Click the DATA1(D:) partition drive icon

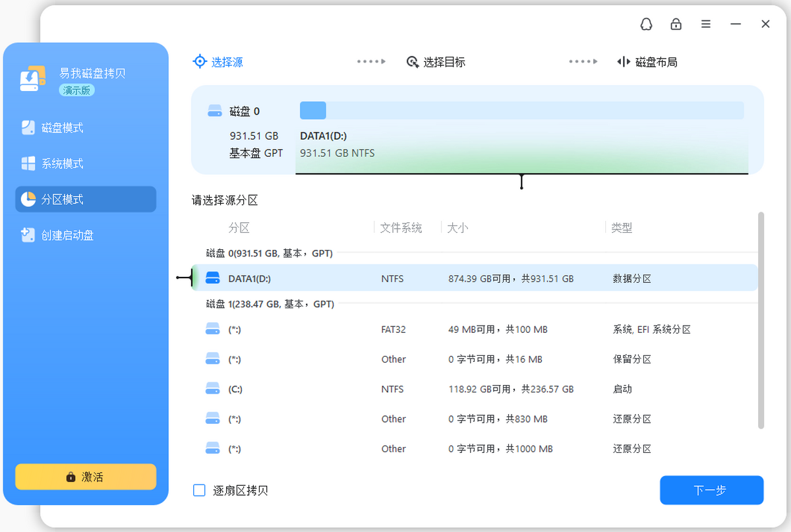point(212,278)
